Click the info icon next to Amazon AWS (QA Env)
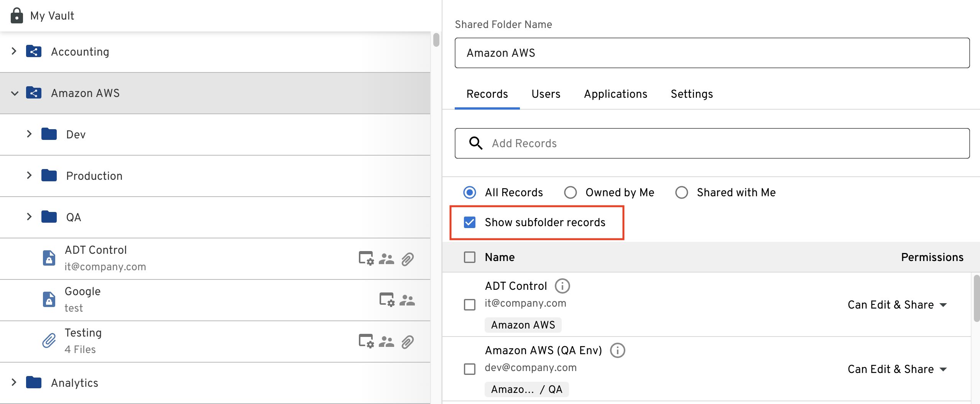 tap(618, 350)
